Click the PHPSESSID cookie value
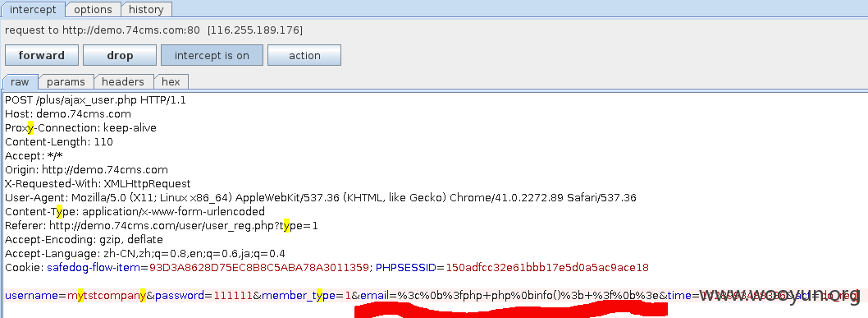The width and height of the screenshot is (868, 318). click(547, 268)
